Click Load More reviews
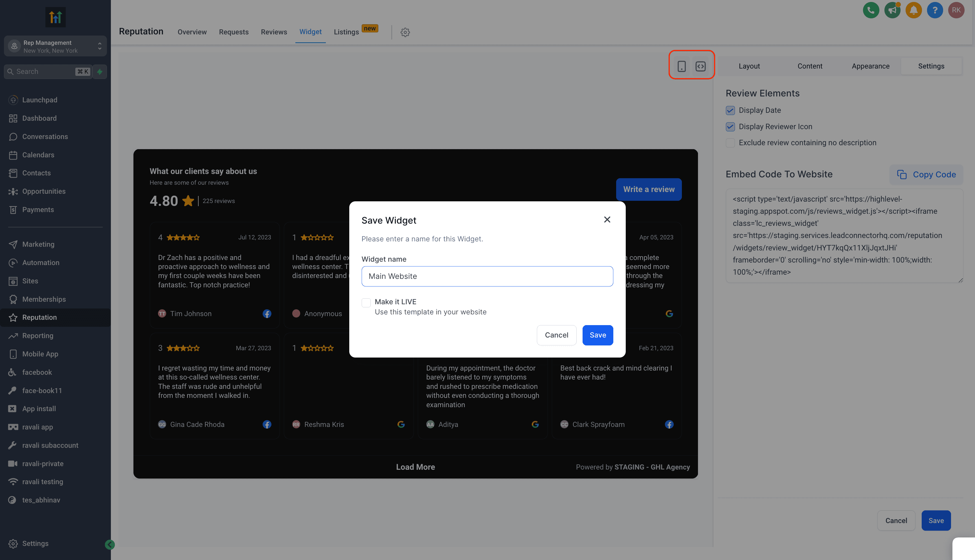This screenshot has width=975, height=560. (416, 467)
